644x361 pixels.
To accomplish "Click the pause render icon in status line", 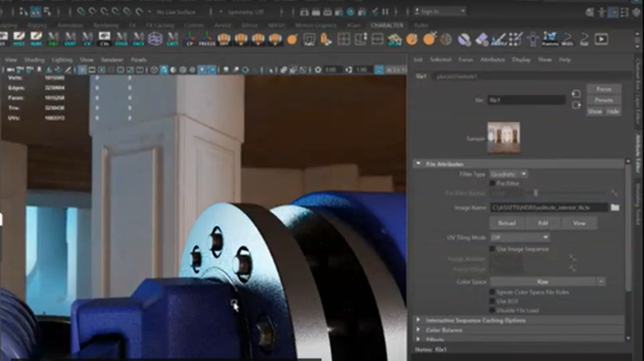I will pos(385,12).
